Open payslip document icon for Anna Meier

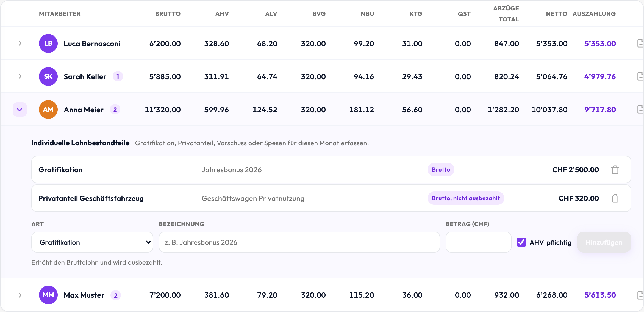(640, 110)
